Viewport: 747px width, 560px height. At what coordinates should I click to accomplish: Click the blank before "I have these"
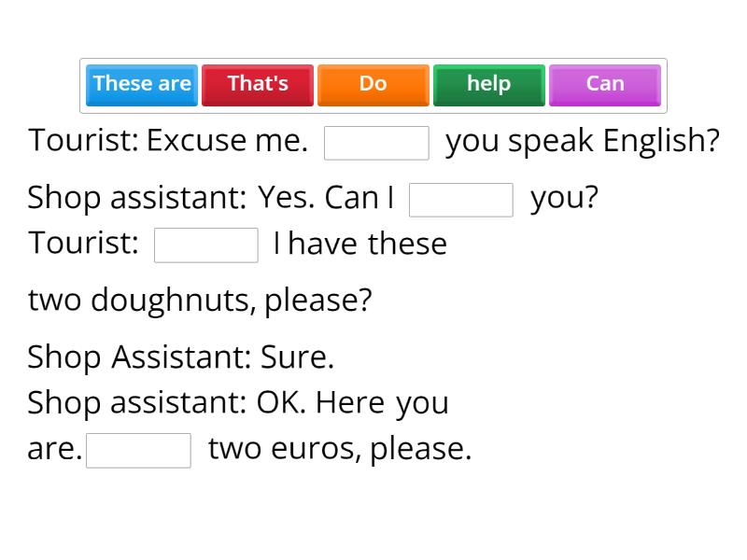coord(206,245)
